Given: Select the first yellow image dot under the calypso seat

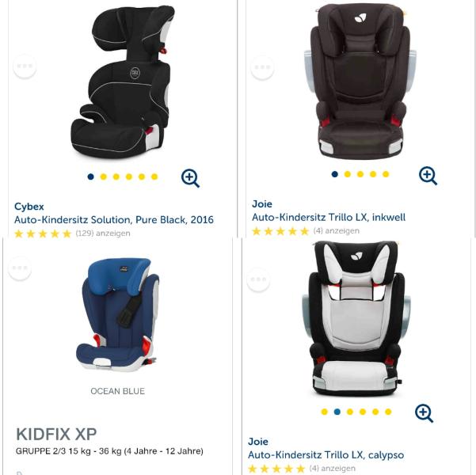Looking at the screenshot, I should click(x=324, y=412).
